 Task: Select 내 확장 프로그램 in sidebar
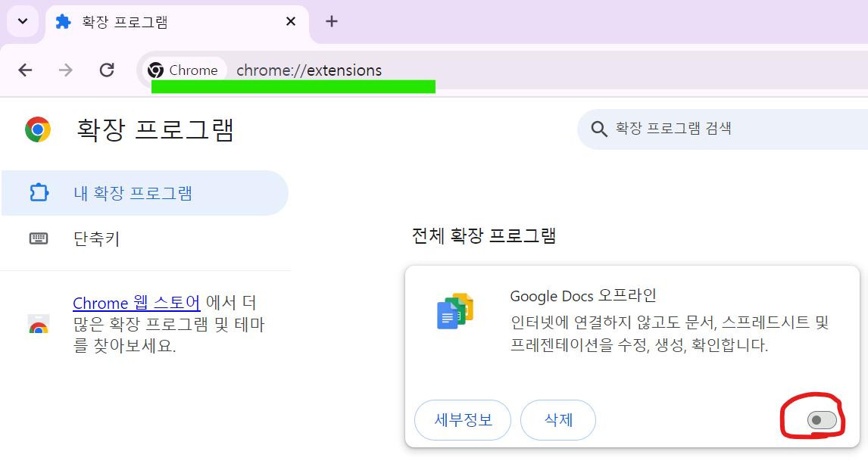pos(145,193)
